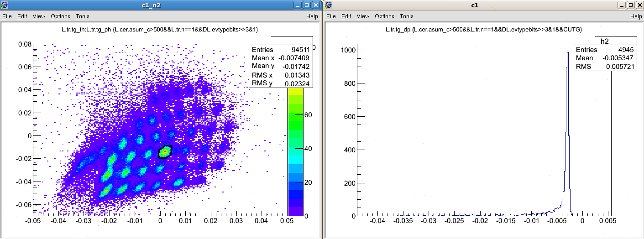The width and height of the screenshot is (644, 239).
Task: Open View menu in c1_n2 window
Action: (39, 16)
